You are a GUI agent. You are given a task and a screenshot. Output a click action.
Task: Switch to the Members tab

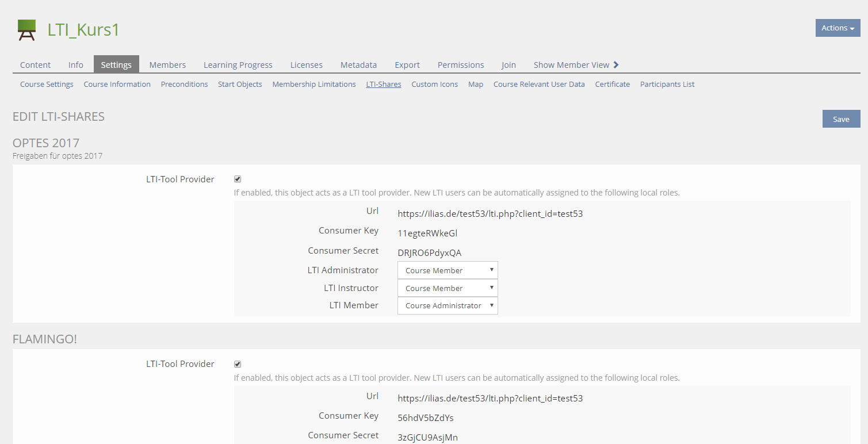click(167, 65)
